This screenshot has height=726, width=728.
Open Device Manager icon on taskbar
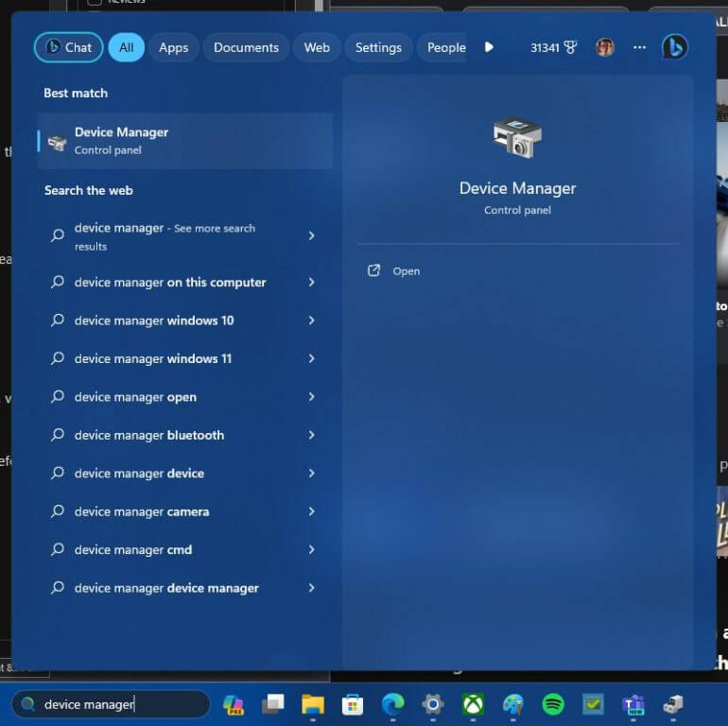pos(673,704)
